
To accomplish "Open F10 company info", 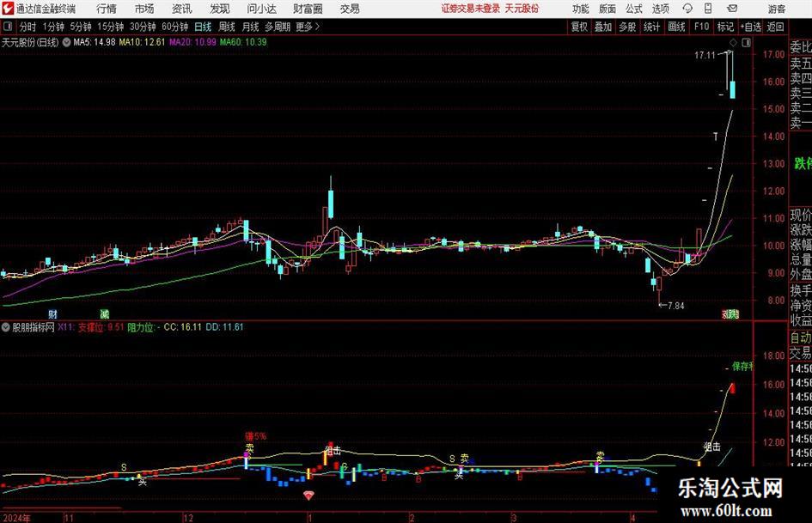I will [x=701, y=27].
